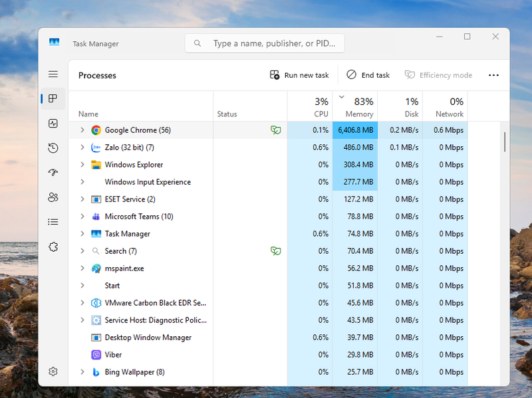
Task: Expand the Windows Explorer process
Action: (82, 165)
